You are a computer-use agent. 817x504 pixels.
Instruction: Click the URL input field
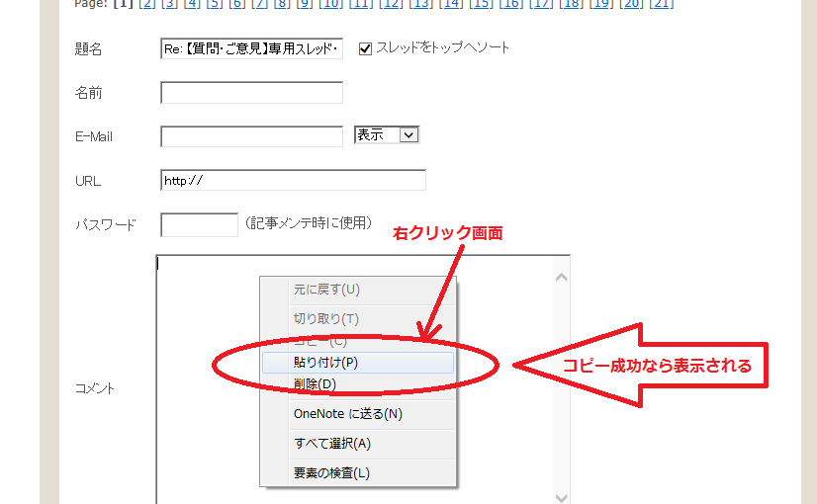[294, 180]
